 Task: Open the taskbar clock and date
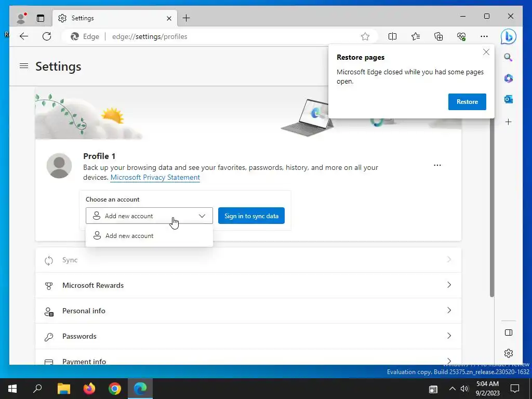487,389
